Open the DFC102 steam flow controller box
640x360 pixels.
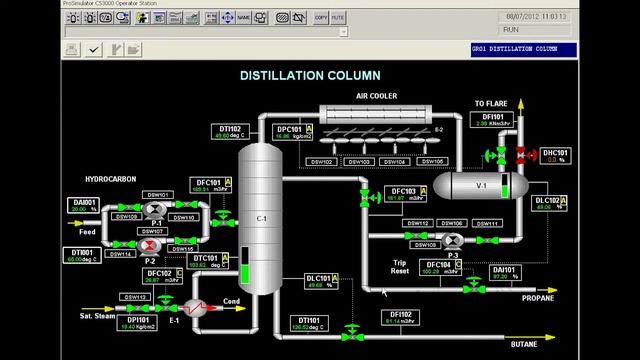162,276
